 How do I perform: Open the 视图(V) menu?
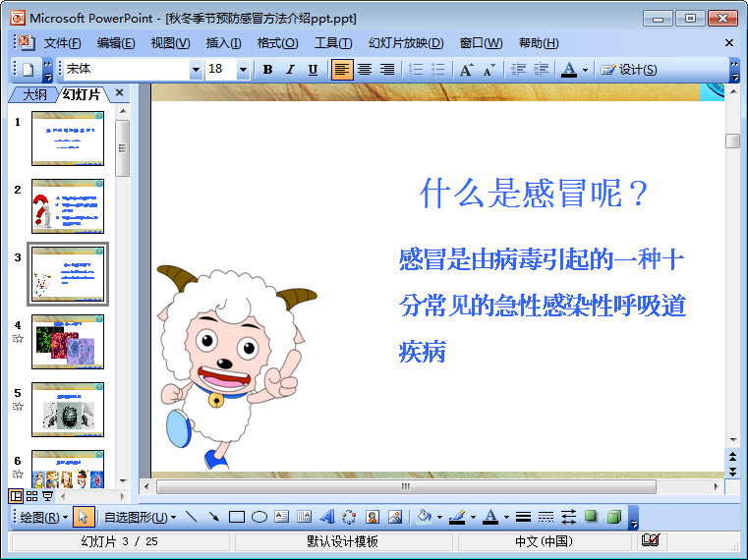170,43
